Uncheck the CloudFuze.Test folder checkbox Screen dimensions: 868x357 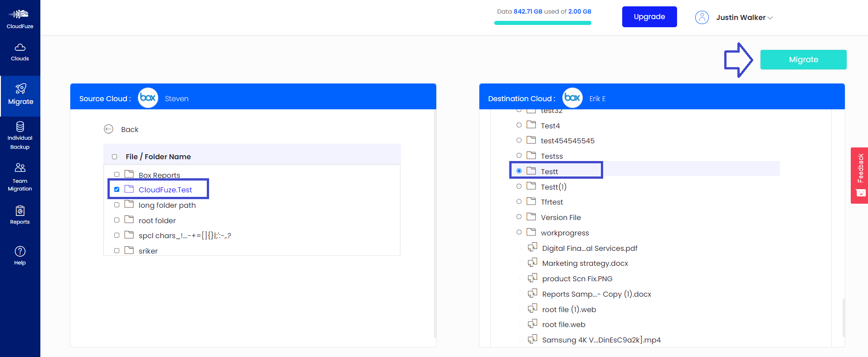pyautogui.click(x=117, y=190)
